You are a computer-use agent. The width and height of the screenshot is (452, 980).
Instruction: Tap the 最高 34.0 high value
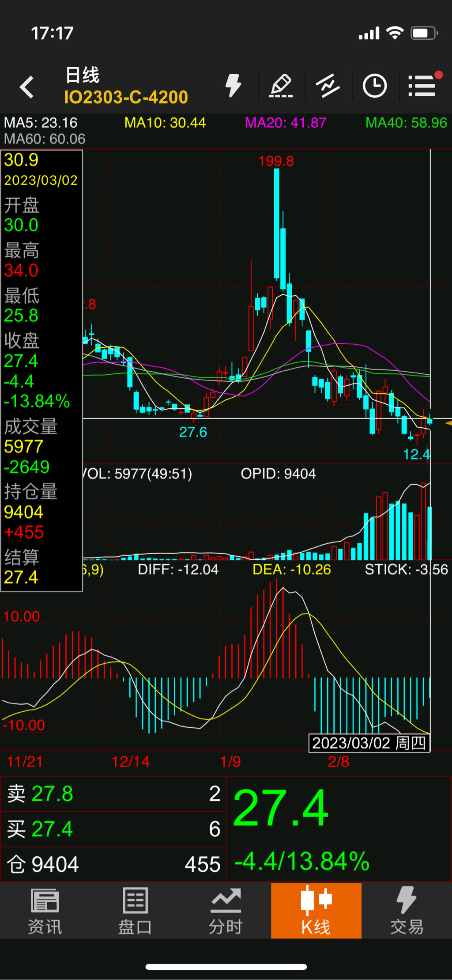coord(21,270)
